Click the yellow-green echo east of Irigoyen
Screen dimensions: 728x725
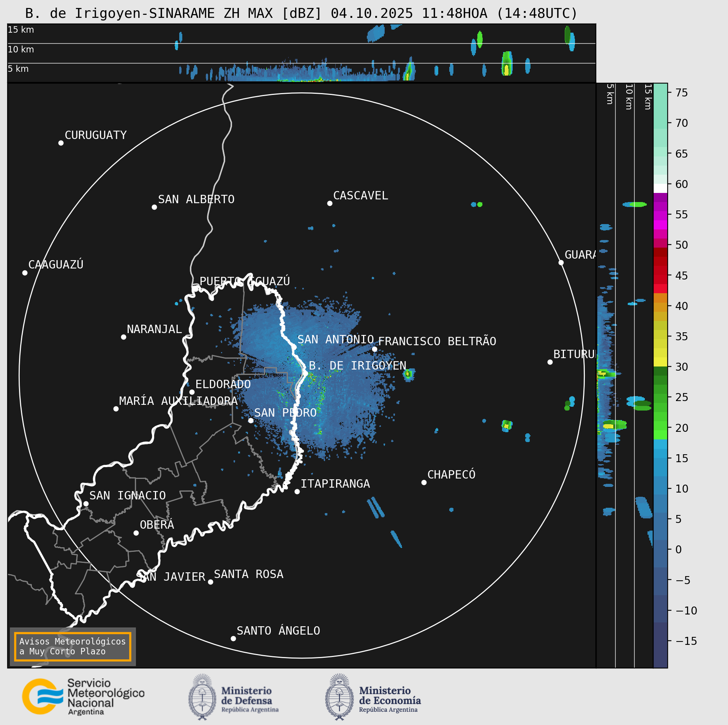click(x=409, y=374)
